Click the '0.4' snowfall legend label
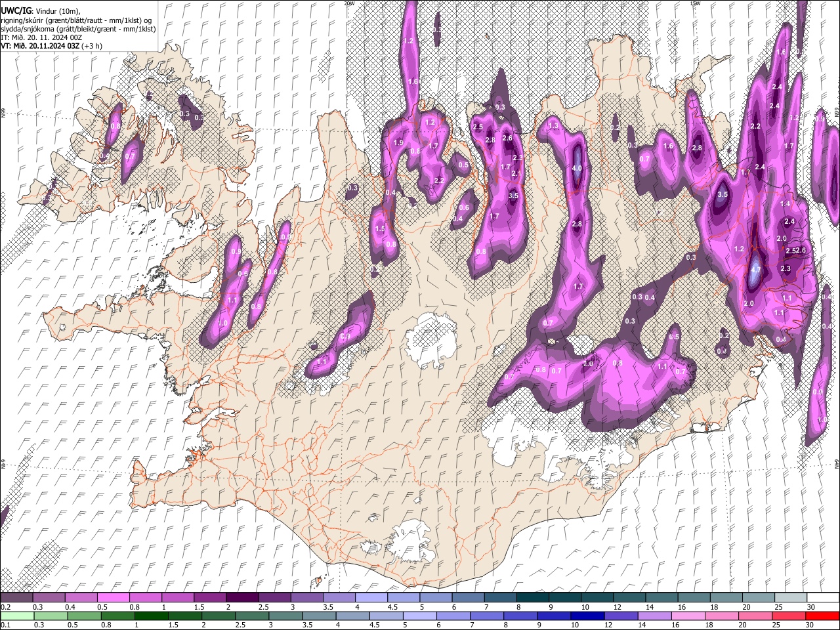Screen dimensions: 840x630 (x=70, y=607)
